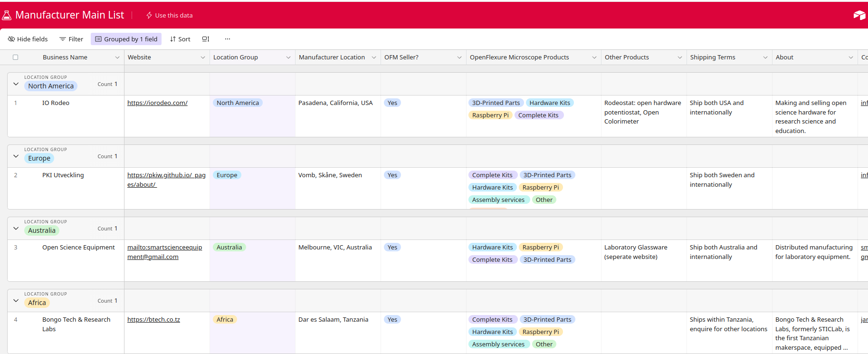Viewport: 868px width, 354px height.
Task: Open the Hide fields menu
Action: 28,39
